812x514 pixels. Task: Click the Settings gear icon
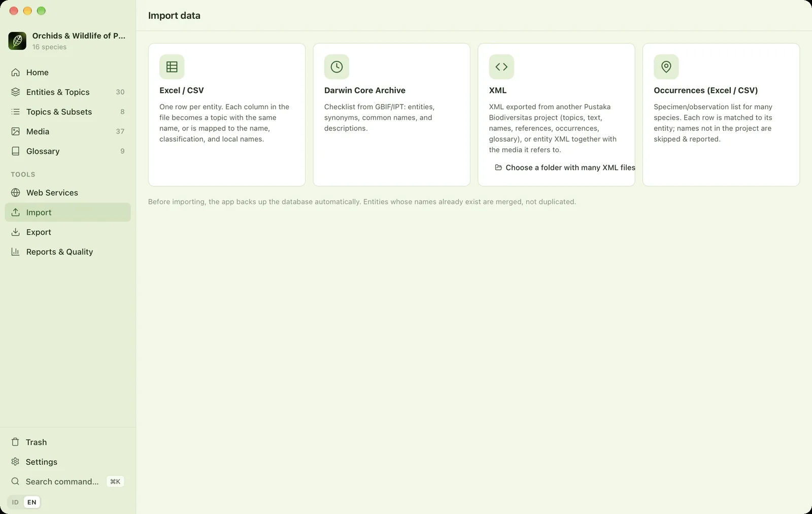pyautogui.click(x=15, y=462)
